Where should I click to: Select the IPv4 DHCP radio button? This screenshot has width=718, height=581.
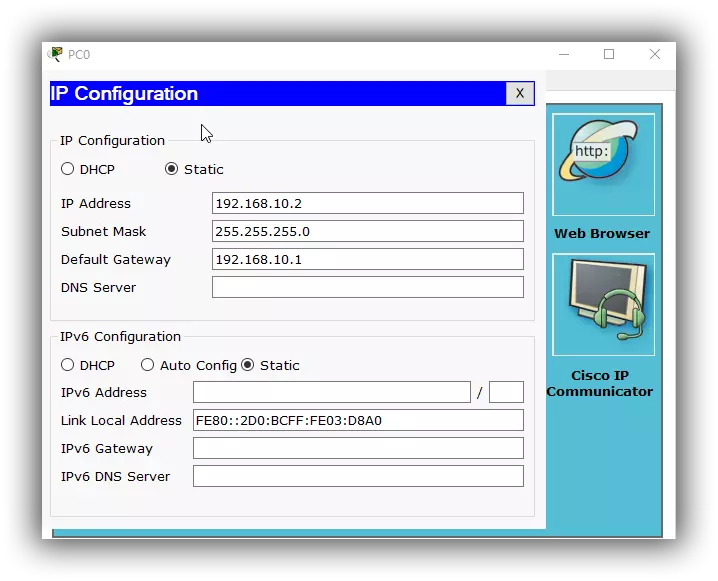(x=68, y=169)
